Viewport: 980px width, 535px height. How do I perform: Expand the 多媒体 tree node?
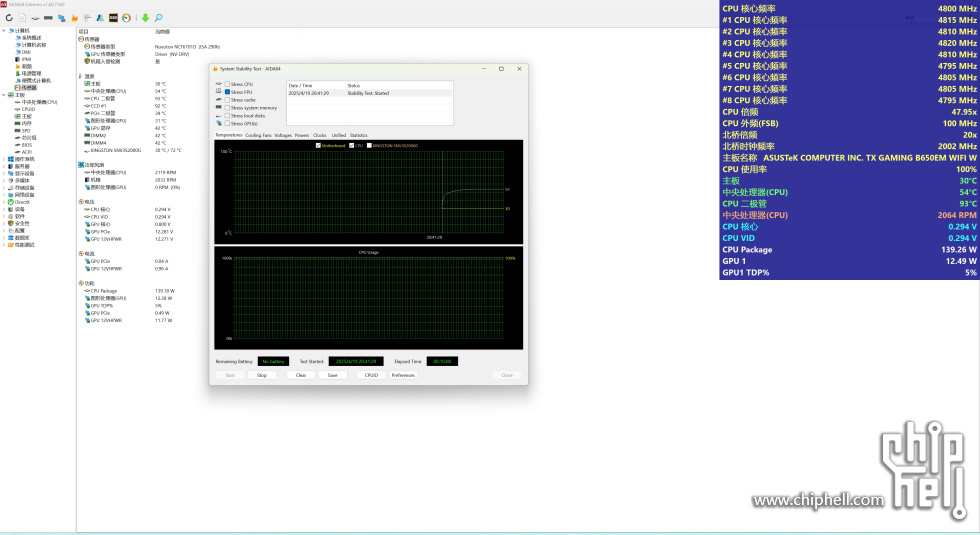coord(4,181)
